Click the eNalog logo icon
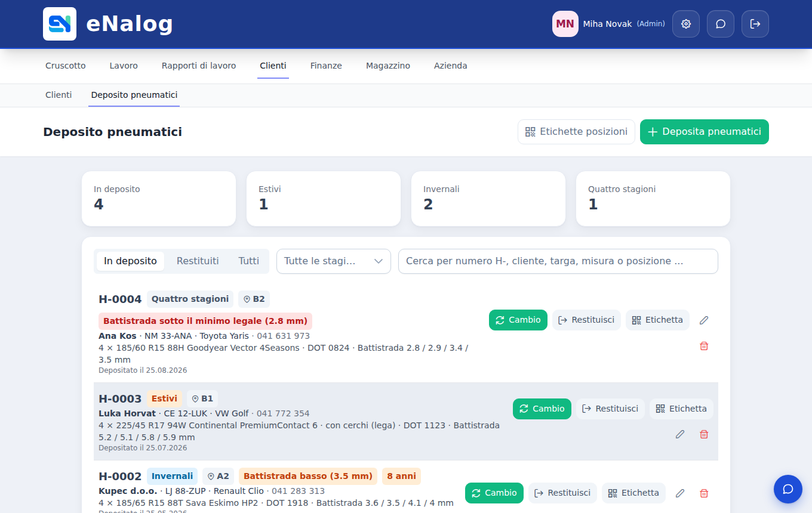 pos(60,24)
